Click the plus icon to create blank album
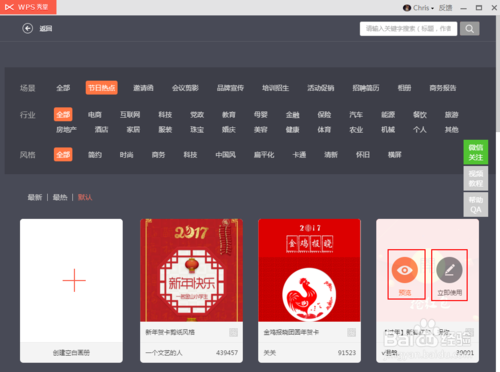Screen dimensions: 500x372 [74, 280]
